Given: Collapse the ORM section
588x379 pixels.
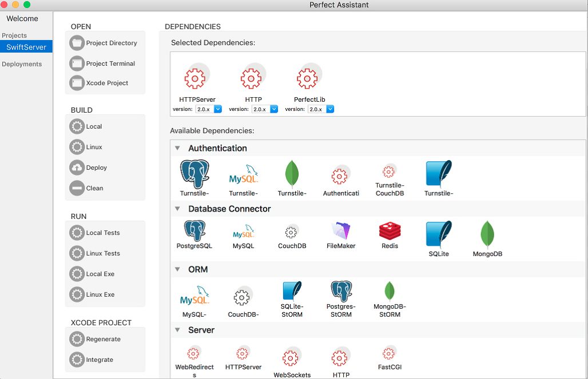Looking at the screenshot, I should point(177,269).
